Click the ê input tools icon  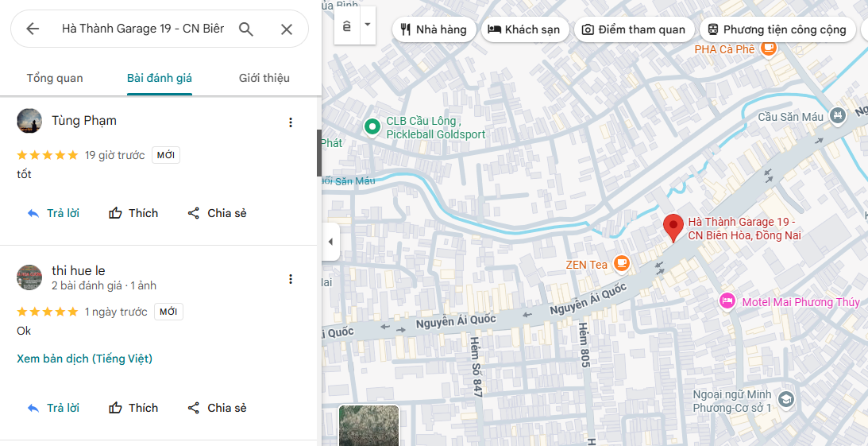[347, 25]
